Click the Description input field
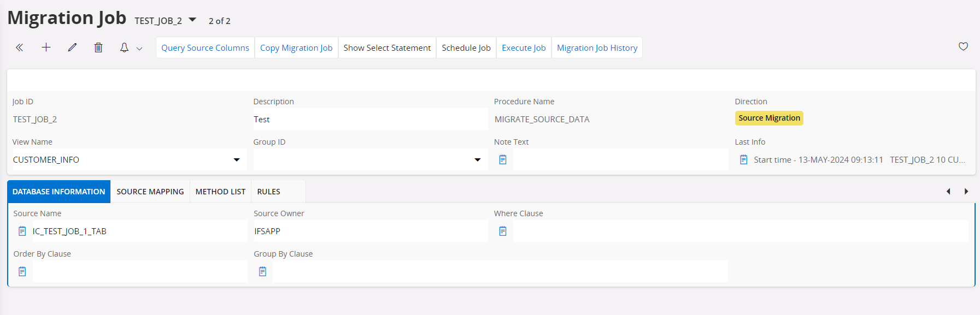This screenshot has width=980, height=315. point(369,119)
